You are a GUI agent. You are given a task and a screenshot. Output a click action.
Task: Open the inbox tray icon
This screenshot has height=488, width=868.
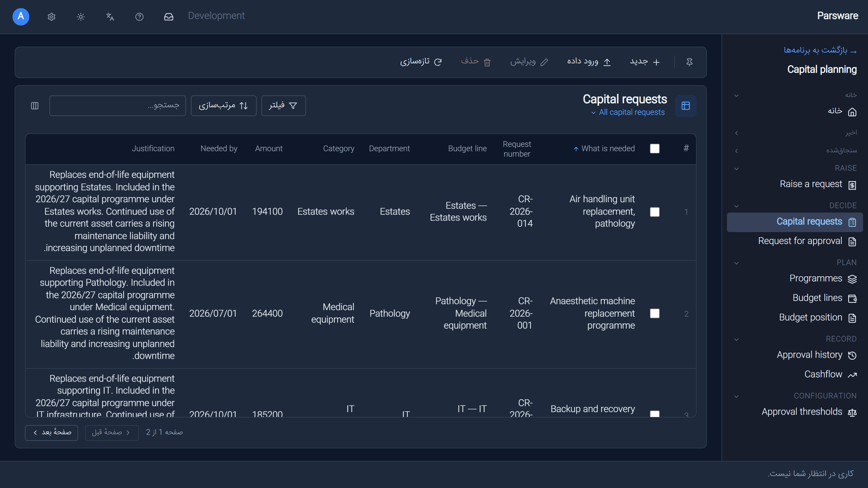pos(168,17)
